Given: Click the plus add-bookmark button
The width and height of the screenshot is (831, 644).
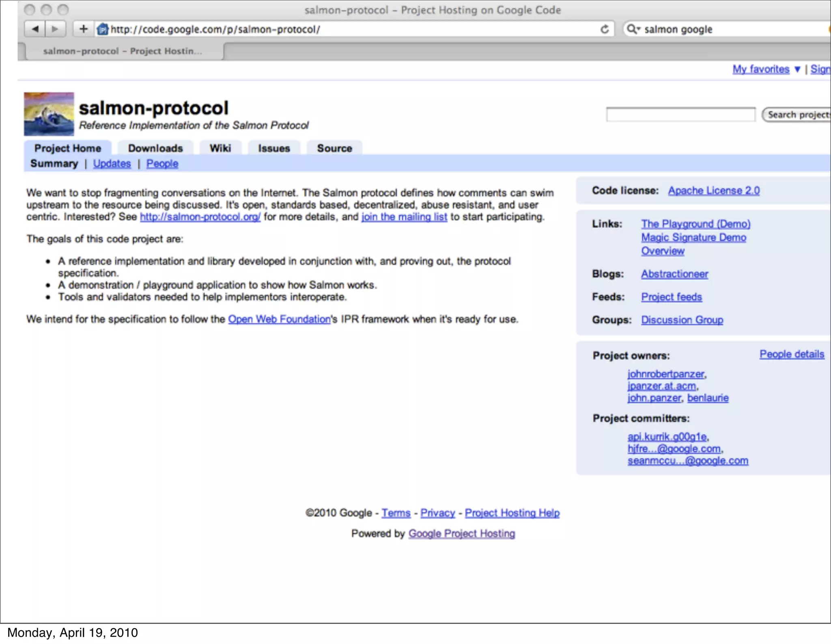Looking at the screenshot, I should tap(84, 29).
